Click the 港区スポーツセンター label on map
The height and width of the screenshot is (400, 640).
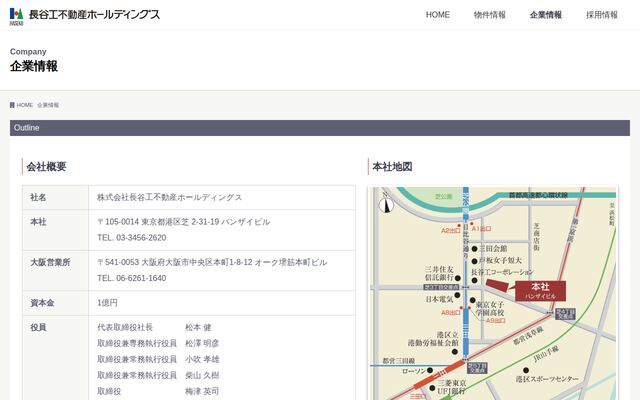click(547, 379)
